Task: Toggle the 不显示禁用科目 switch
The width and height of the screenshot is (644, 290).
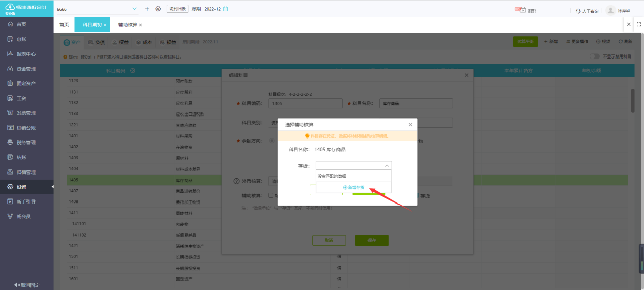Action: click(594, 56)
